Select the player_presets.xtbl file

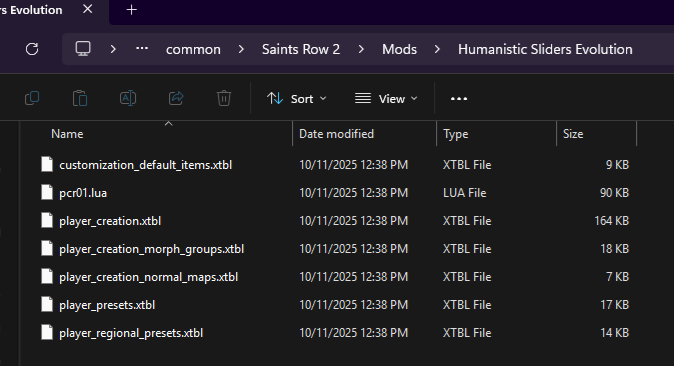[x=107, y=304]
